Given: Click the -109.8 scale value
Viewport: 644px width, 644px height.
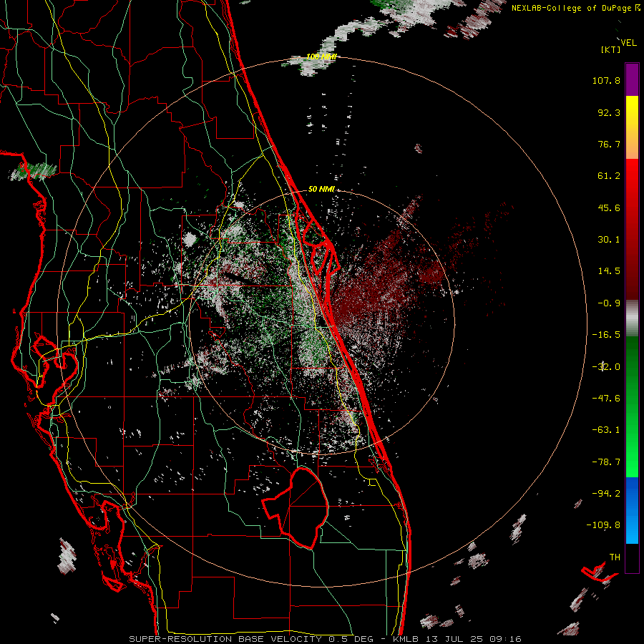Looking at the screenshot, I should point(603,525).
